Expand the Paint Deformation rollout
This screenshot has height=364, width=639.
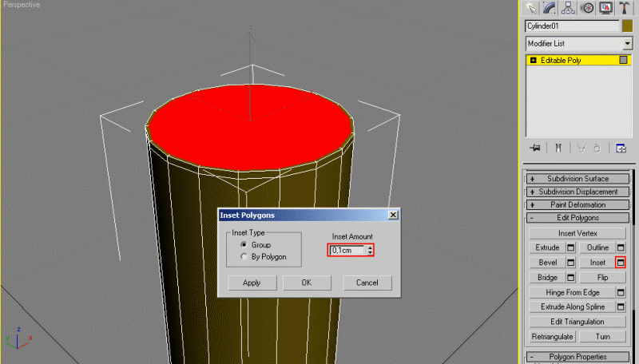click(x=577, y=205)
